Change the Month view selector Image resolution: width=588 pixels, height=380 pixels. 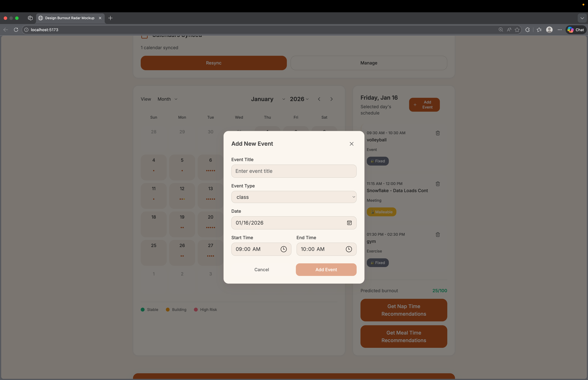[167, 99]
